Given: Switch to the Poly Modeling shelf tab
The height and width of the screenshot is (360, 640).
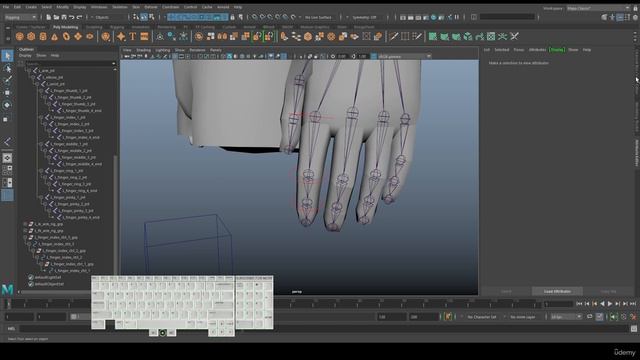Looking at the screenshot, I should point(65,27).
